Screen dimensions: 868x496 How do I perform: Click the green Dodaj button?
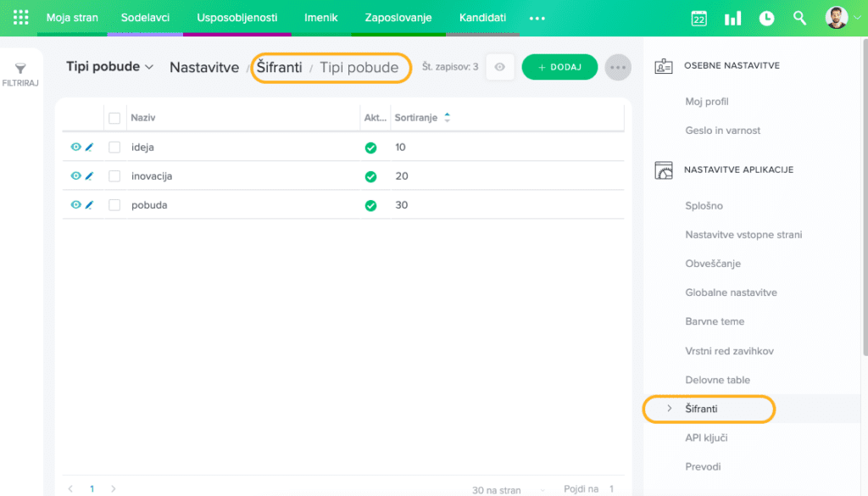point(559,67)
